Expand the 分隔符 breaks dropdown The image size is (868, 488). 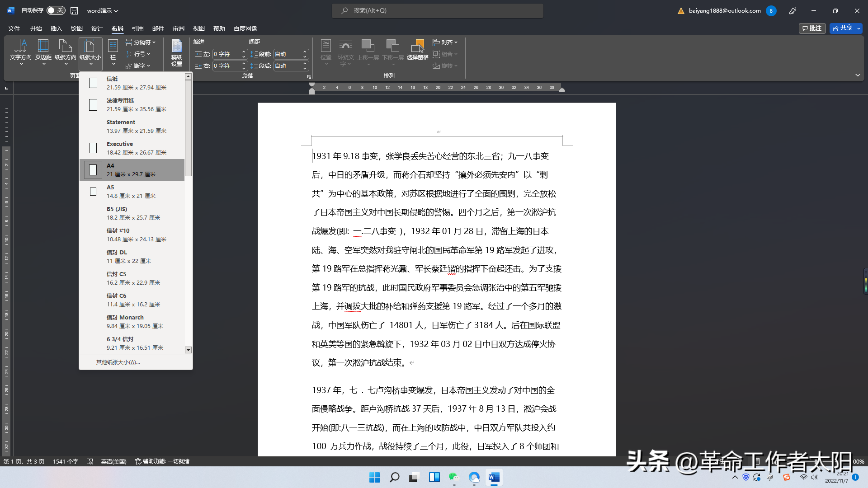[x=141, y=42]
